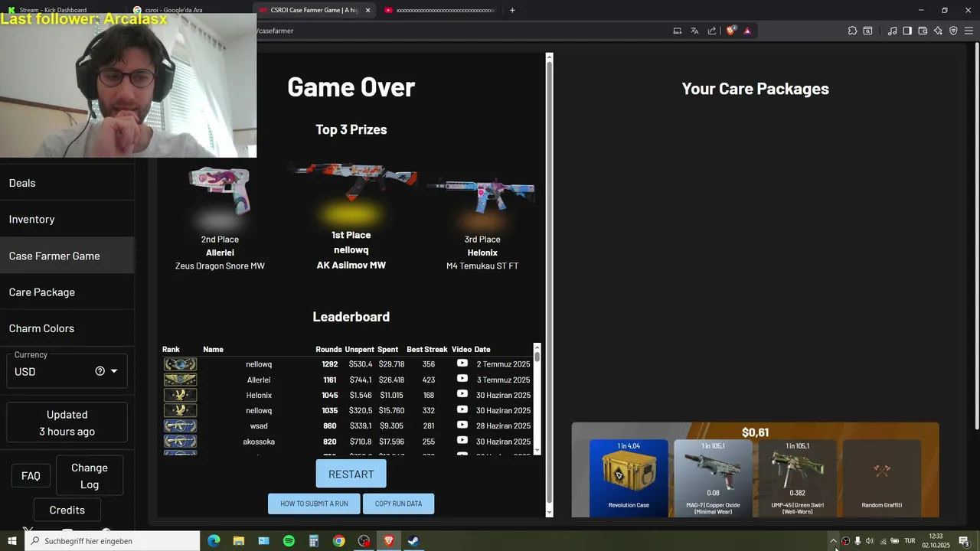Click the MAG-7 Copper Oxide item card
The height and width of the screenshot is (551, 980).
713,478
